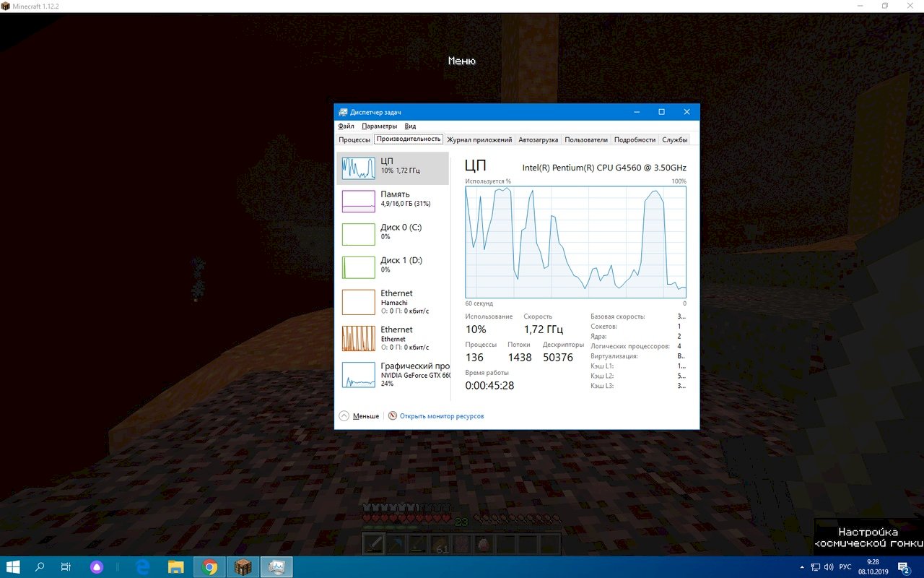The image size is (924, 578).
Task: Open Task View on the taskbar
Action: point(66,567)
